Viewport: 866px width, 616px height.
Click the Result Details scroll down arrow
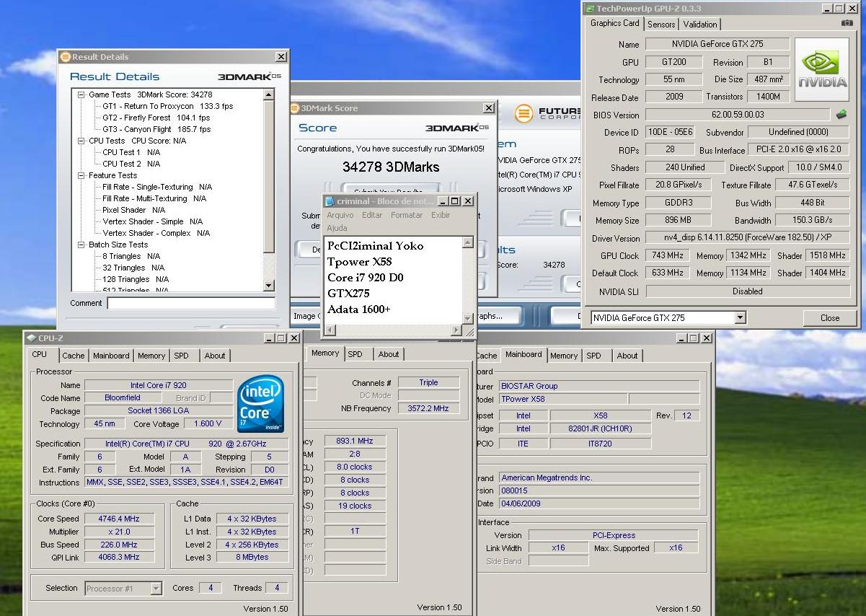pyautogui.click(x=269, y=286)
